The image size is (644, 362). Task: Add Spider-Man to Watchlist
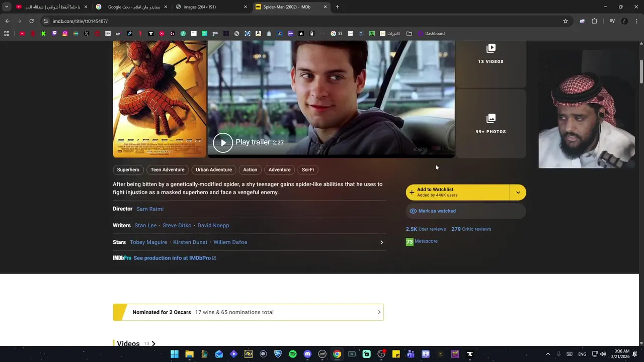(458, 193)
